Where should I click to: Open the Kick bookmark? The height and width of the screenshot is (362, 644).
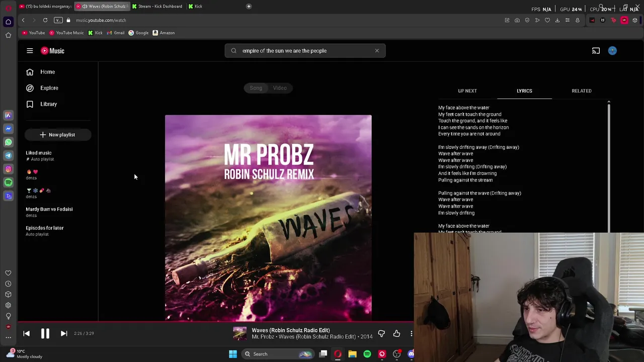pyautogui.click(x=95, y=33)
